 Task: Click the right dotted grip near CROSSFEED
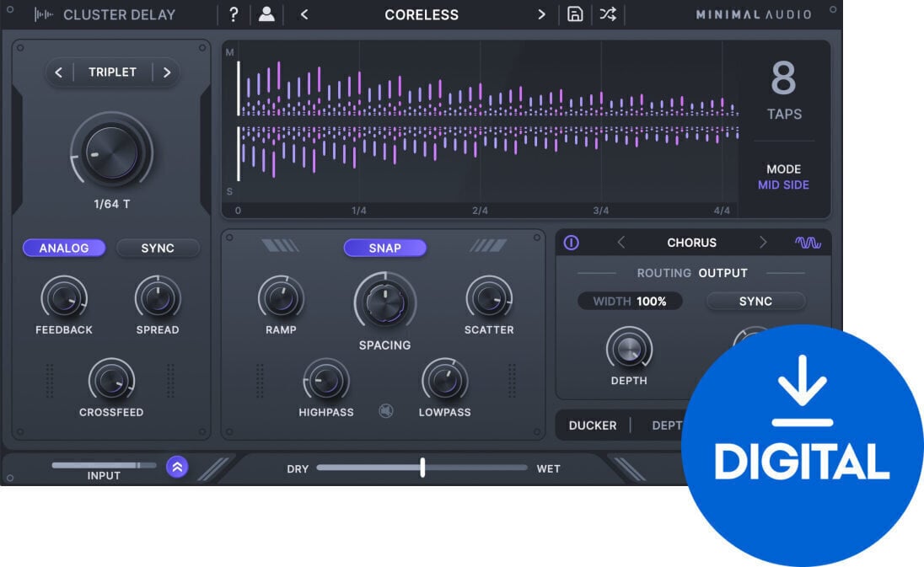point(170,380)
